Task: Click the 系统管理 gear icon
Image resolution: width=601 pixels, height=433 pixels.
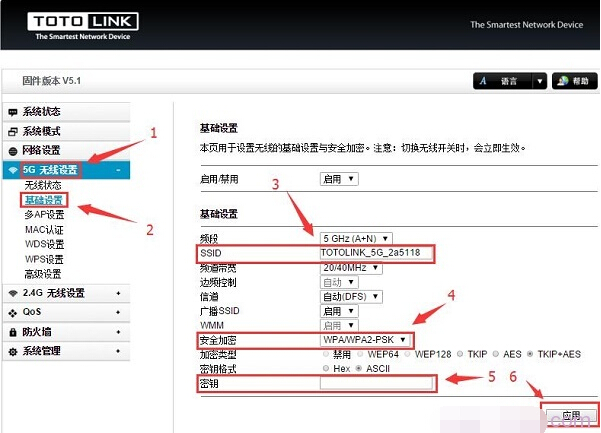Action: coord(13,351)
